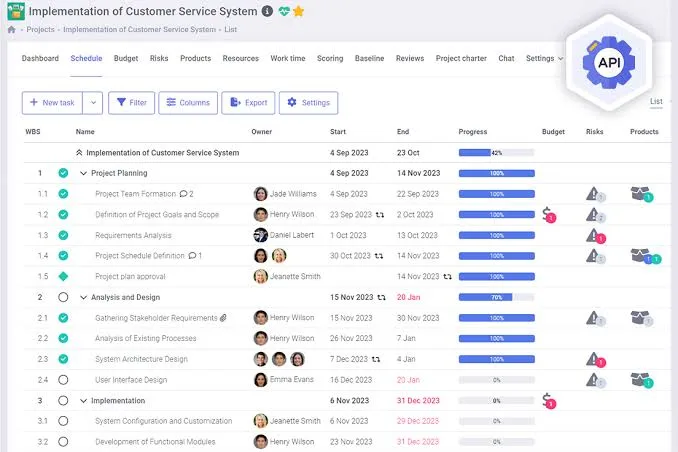The image size is (678, 452).
Task: Click the Export button
Action: point(248,103)
